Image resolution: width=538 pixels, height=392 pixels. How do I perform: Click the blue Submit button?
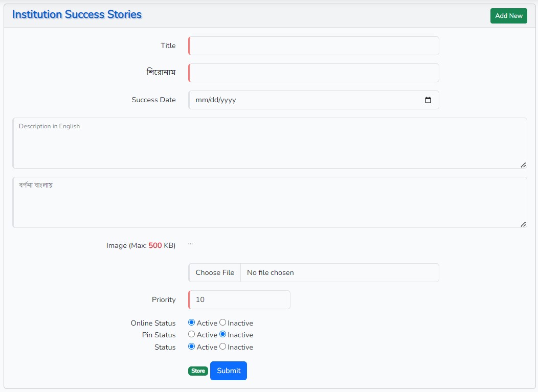228,371
